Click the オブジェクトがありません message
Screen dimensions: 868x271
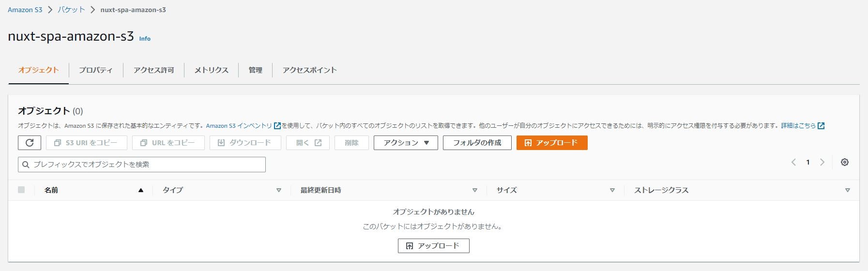[434, 212]
